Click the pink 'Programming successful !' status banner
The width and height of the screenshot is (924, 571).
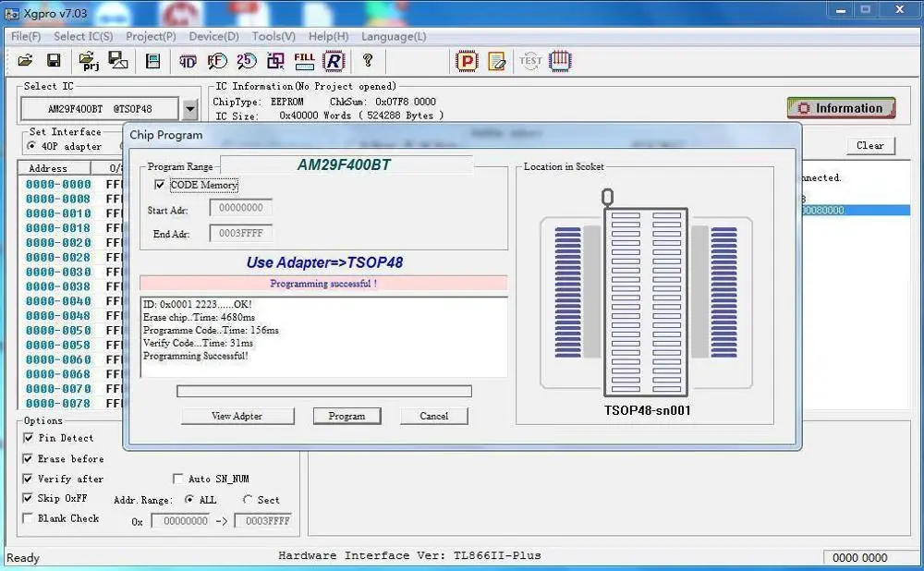pos(323,284)
